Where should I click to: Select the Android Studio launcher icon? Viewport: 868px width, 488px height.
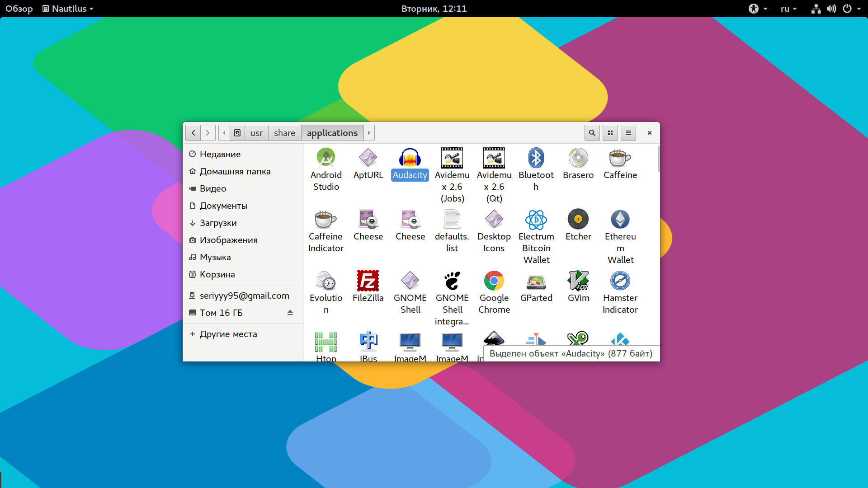coord(326,158)
